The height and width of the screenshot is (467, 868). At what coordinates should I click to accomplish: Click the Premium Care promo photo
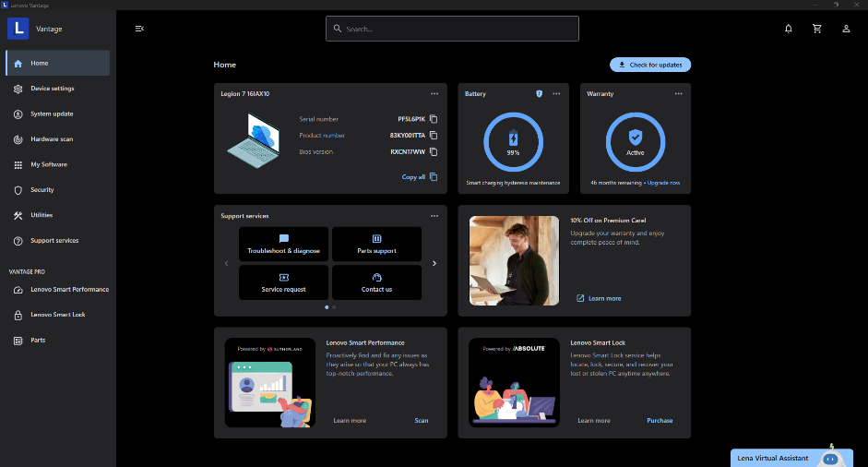tap(515, 261)
